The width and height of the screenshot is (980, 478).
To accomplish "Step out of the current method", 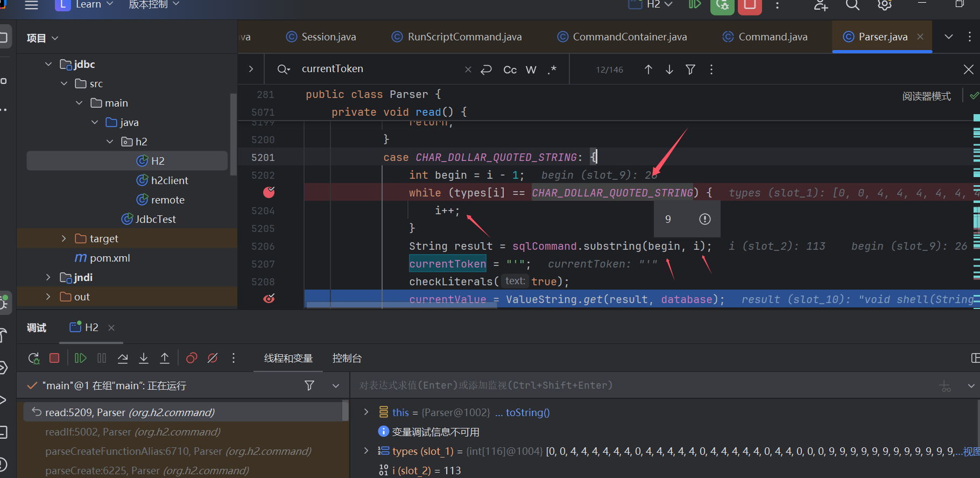I will pyautogui.click(x=165, y=358).
